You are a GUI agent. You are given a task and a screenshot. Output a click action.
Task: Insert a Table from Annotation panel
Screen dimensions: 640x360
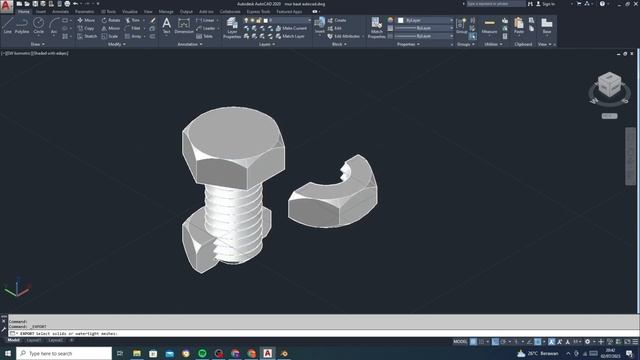pyautogui.click(x=204, y=36)
